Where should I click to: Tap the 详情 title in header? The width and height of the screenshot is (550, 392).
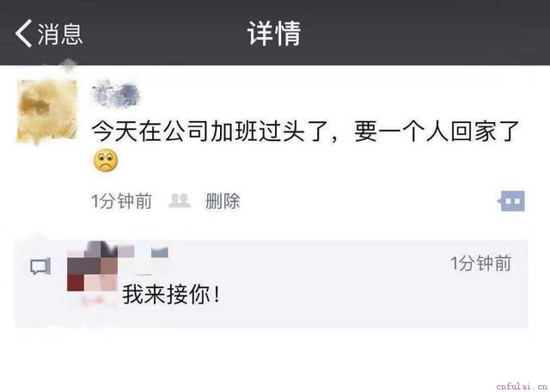point(274,34)
